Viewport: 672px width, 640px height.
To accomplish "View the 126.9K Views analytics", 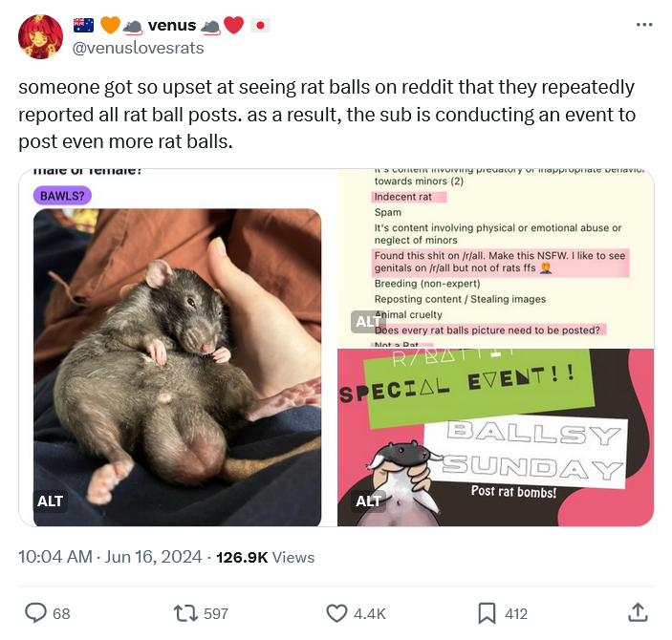I will (266, 557).
